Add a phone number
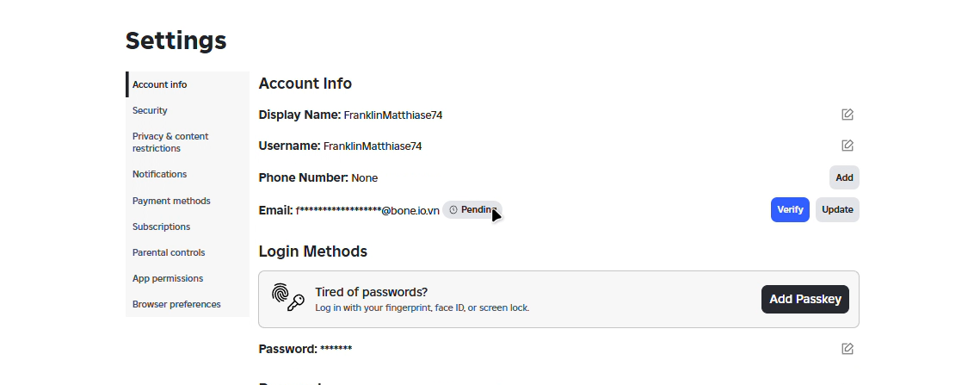The image size is (980, 385). coord(844,177)
